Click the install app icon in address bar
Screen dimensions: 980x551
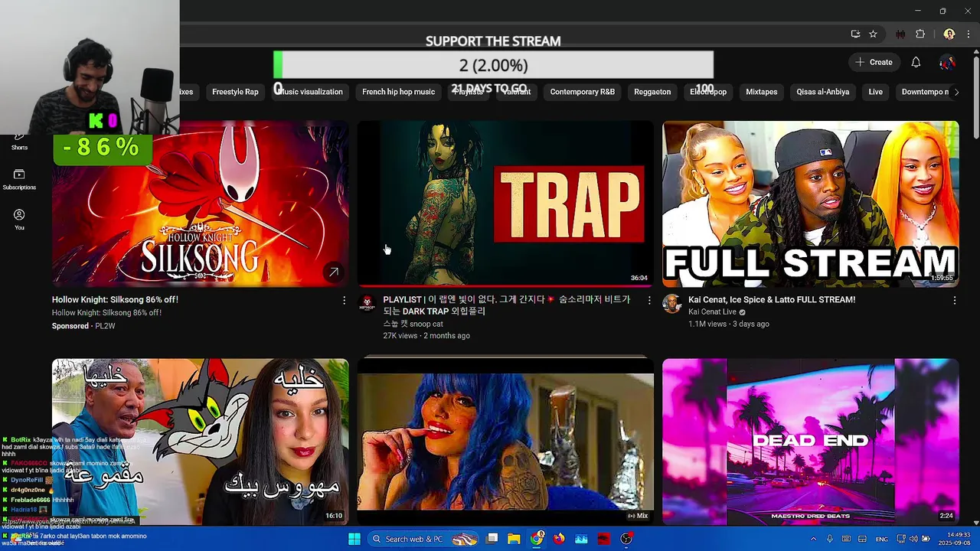855,34
